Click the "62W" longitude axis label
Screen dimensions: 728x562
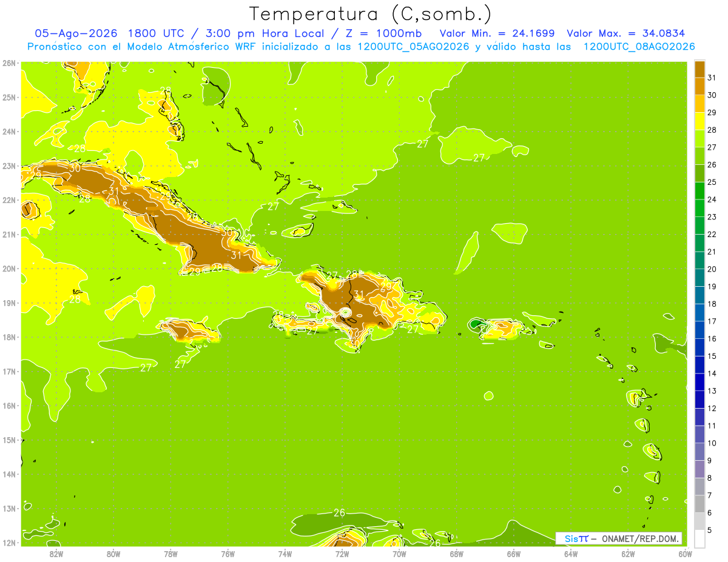point(628,554)
